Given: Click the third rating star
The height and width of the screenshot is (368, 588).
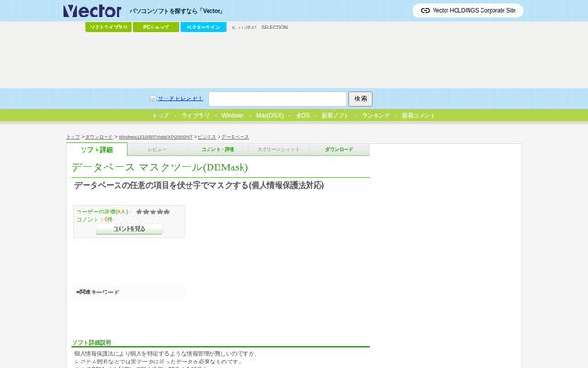Looking at the screenshot, I should (153, 212).
